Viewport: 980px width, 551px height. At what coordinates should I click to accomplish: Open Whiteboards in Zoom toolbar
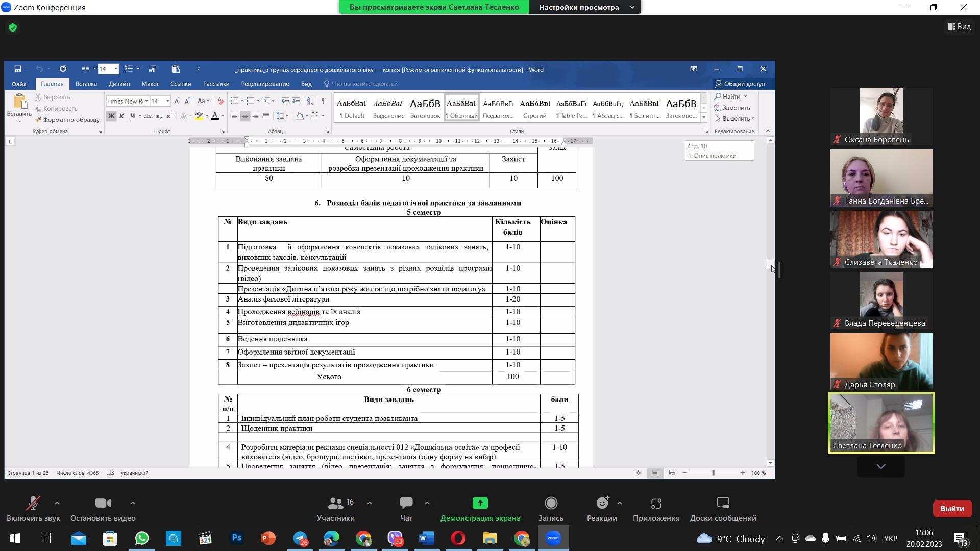tap(723, 509)
